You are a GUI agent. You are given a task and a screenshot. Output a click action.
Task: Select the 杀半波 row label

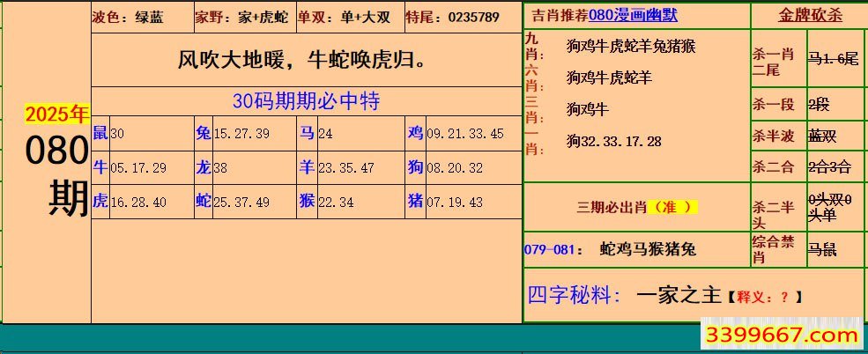[x=774, y=136]
